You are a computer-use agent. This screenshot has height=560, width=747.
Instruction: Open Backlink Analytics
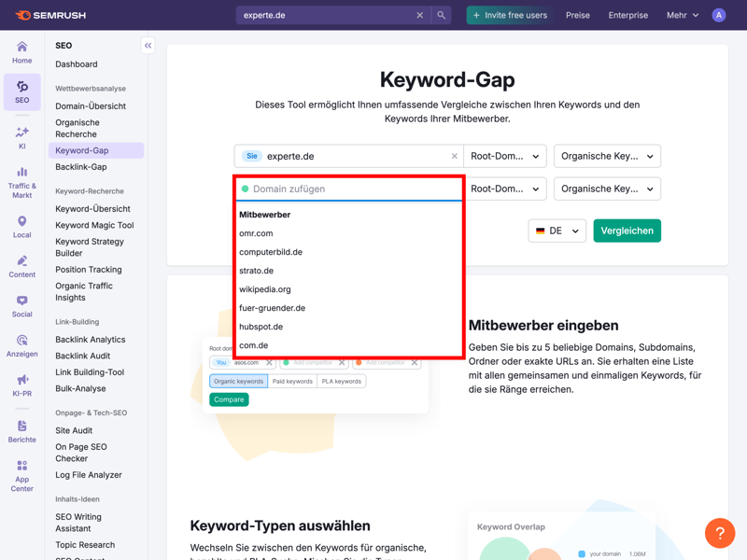[91, 340]
